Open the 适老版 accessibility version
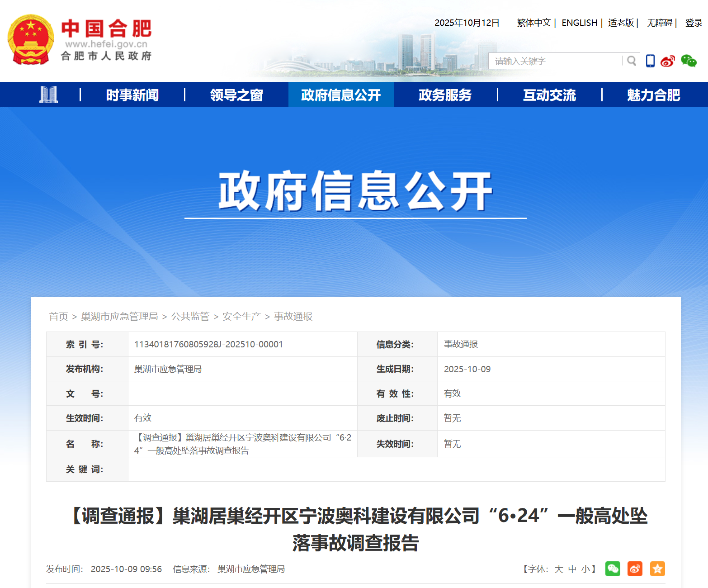The image size is (708, 588). 621,23
